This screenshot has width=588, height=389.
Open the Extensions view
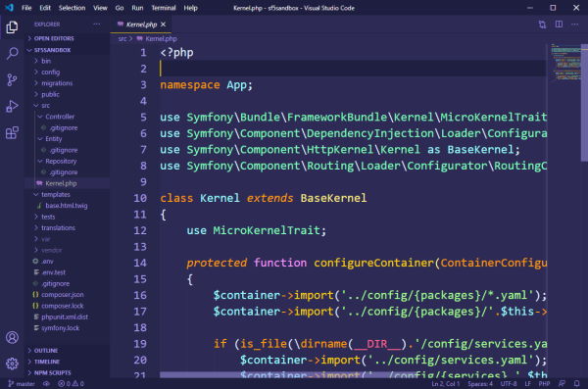pyautogui.click(x=12, y=132)
